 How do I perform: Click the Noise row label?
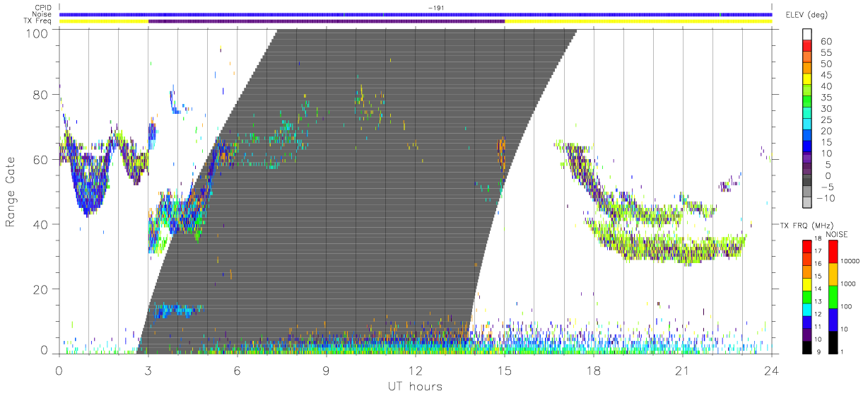click(x=43, y=14)
